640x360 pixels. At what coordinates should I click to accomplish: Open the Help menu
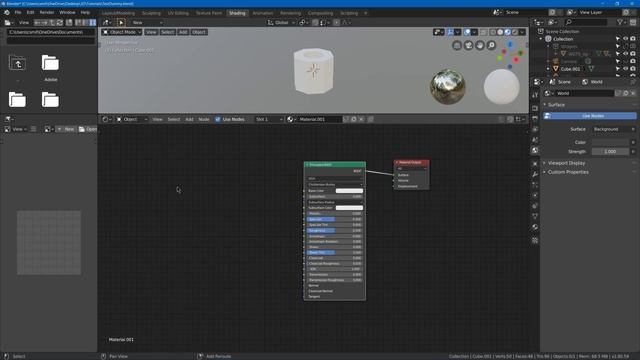[85, 13]
